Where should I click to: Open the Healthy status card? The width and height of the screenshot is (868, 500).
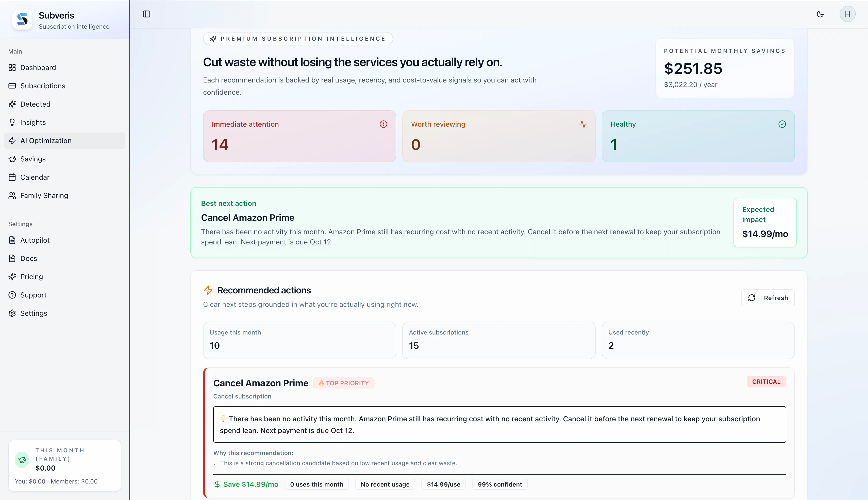tap(698, 136)
